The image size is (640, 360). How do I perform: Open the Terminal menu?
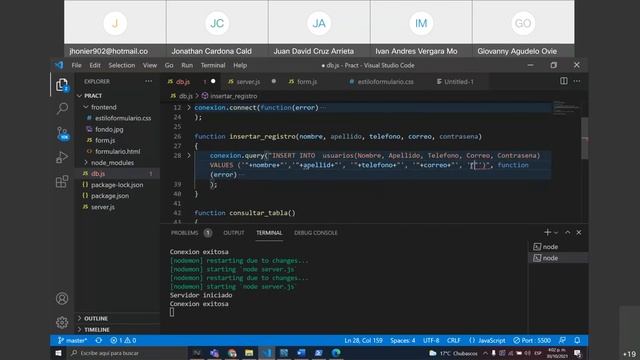[213, 65]
